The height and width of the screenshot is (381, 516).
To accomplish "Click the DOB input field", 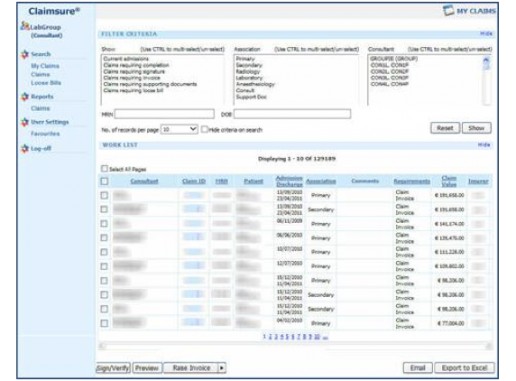I will click(x=292, y=114).
